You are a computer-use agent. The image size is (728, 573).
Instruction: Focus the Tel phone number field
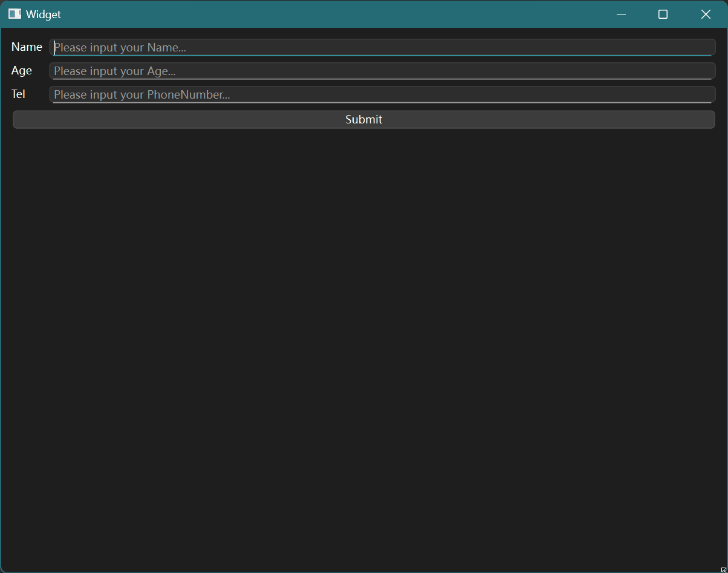point(382,94)
